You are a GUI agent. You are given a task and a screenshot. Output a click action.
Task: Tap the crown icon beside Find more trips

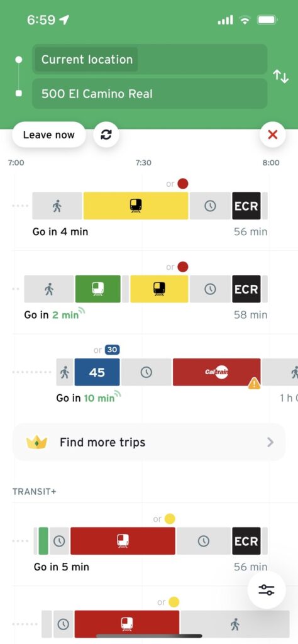(36, 442)
